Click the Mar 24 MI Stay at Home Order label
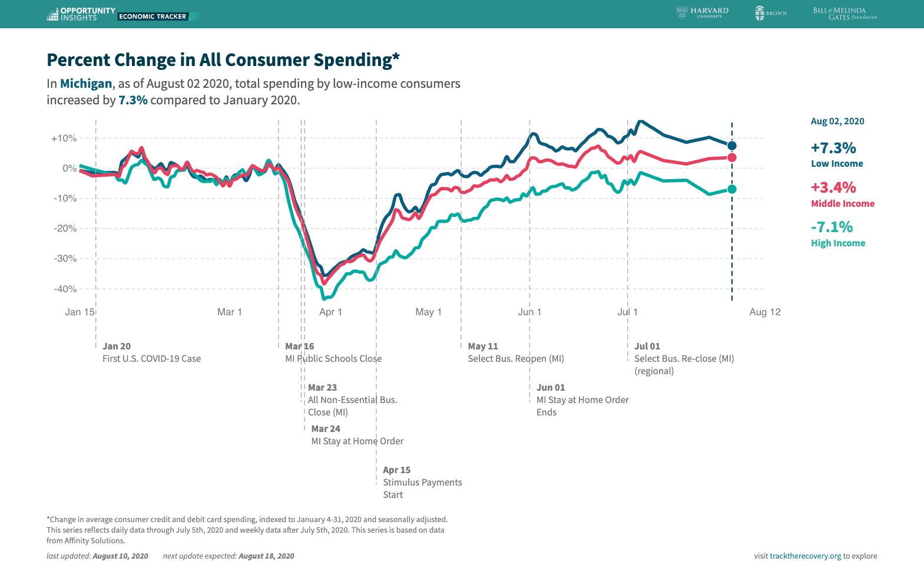This screenshot has height=581, width=924. [357, 435]
